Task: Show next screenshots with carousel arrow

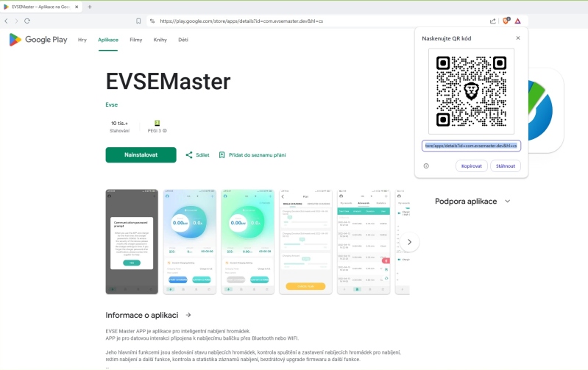Action: coord(409,242)
